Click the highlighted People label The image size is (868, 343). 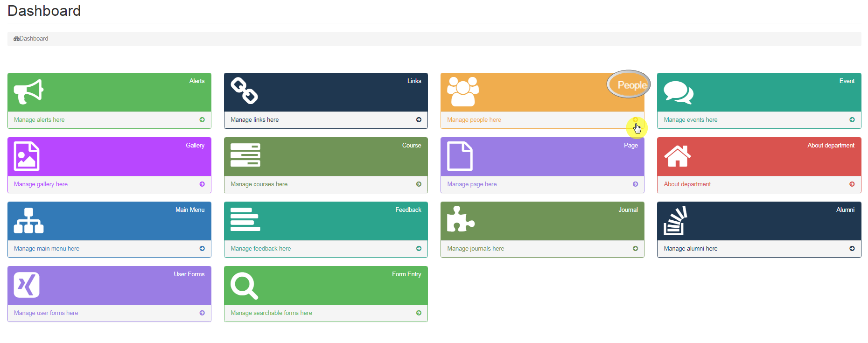pos(631,85)
